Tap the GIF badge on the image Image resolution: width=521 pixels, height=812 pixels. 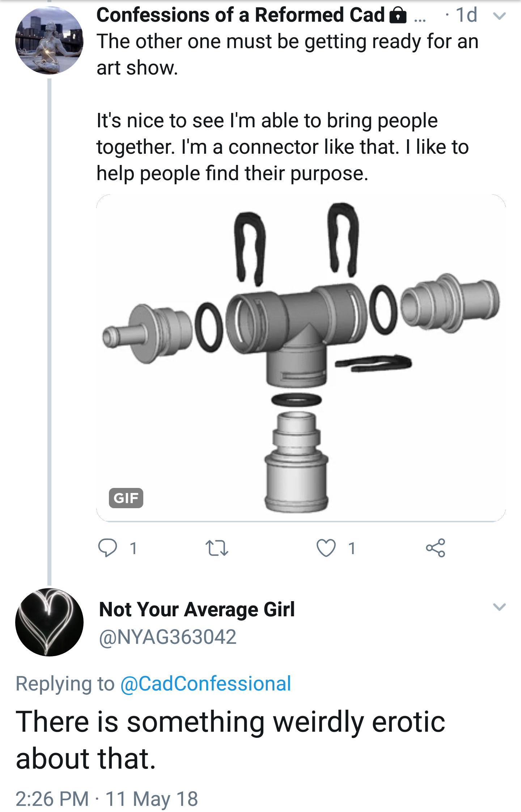(126, 498)
